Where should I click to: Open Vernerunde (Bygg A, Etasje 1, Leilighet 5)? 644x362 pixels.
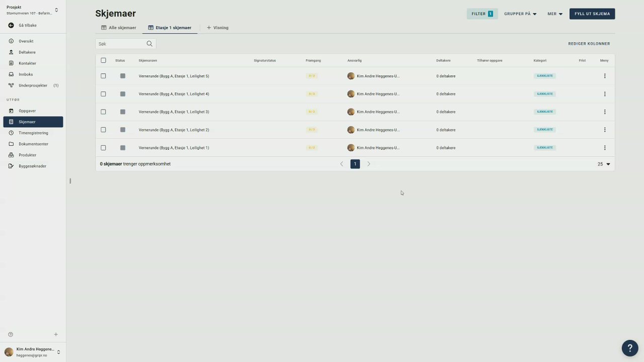point(174,76)
